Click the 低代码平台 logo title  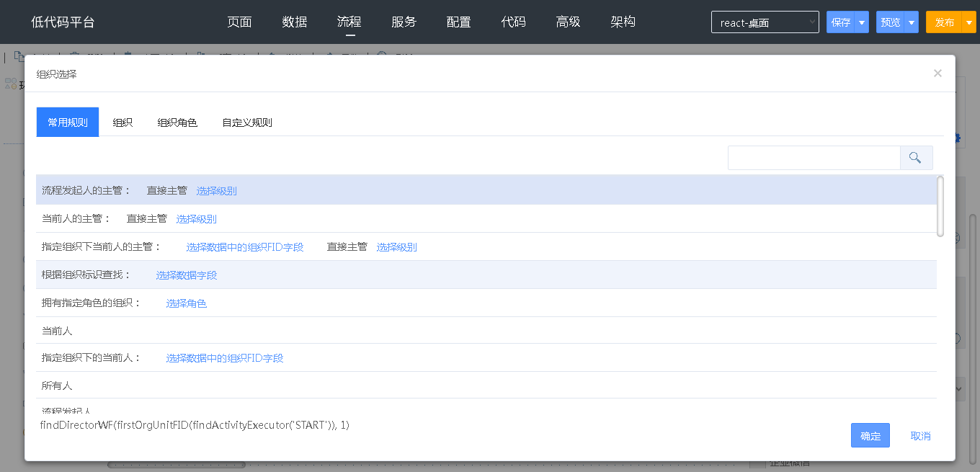(x=63, y=22)
